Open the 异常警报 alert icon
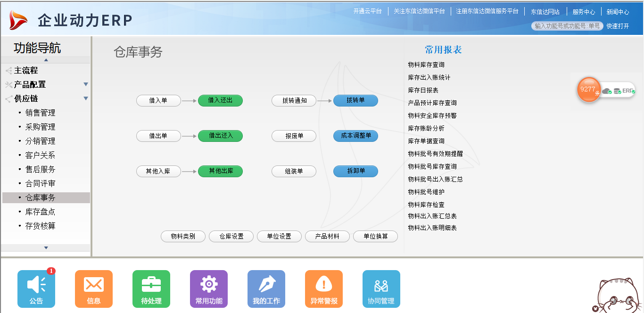Screen dimensions: 644x313 pyautogui.click(x=323, y=288)
